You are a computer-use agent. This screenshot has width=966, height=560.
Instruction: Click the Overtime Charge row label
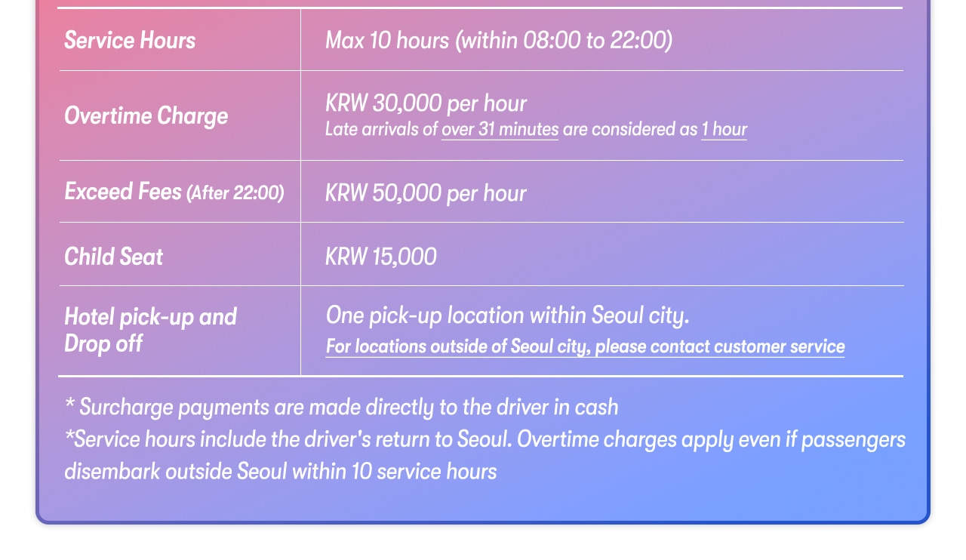[146, 115]
